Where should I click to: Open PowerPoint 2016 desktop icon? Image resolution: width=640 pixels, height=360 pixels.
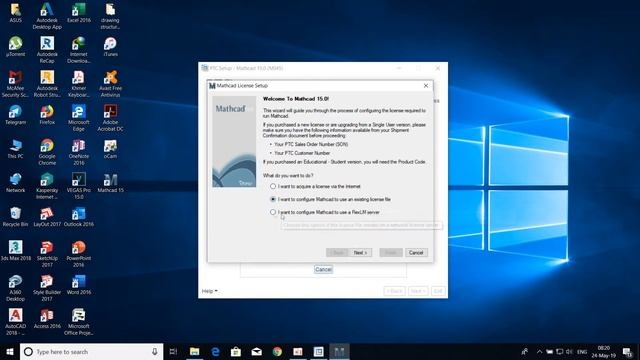[79, 254]
